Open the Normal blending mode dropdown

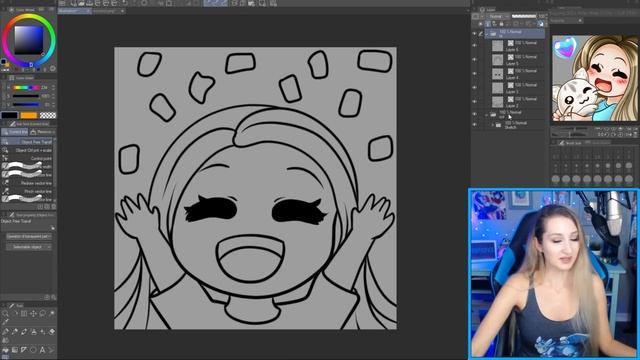[499, 16]
